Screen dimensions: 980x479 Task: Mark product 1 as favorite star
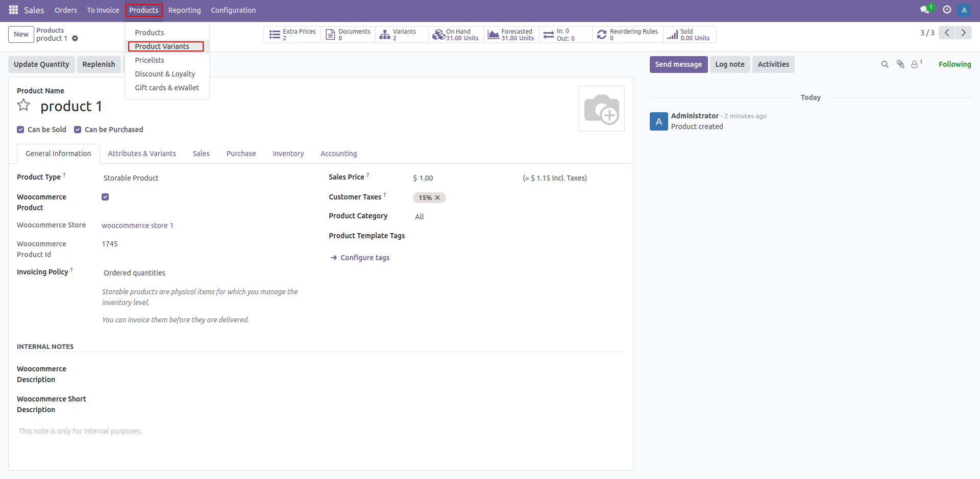pyautogui.click(x=23, y=106)
